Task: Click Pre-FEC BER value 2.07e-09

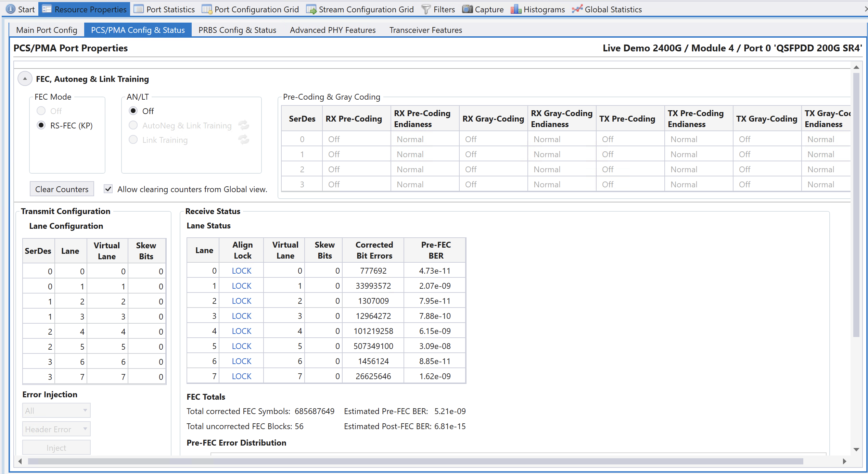Action: pos(435,286)
